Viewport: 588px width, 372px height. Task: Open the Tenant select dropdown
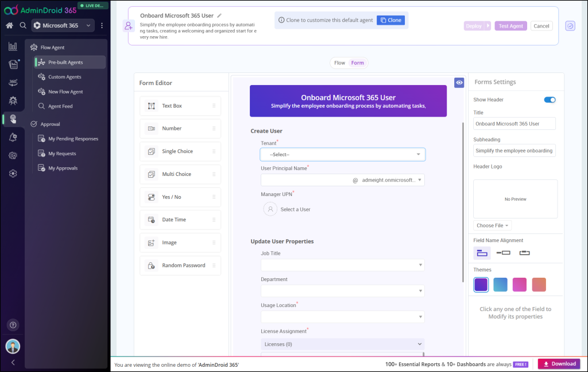tap(343, 154)
